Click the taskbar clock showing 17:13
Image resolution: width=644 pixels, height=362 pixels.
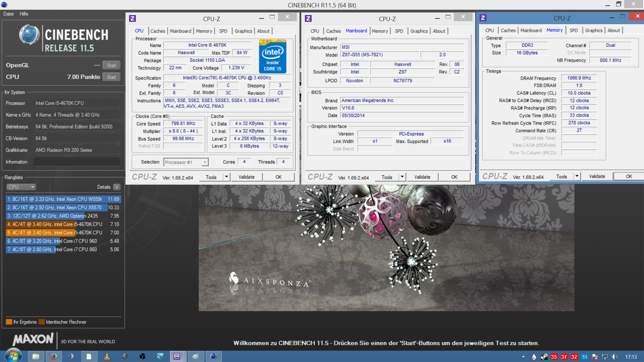[631, 357]
